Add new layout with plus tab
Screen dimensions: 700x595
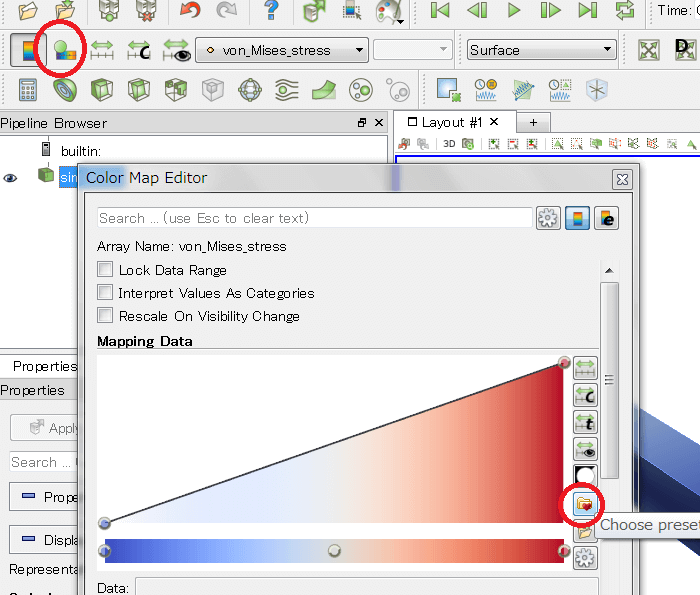coord(533,122)
